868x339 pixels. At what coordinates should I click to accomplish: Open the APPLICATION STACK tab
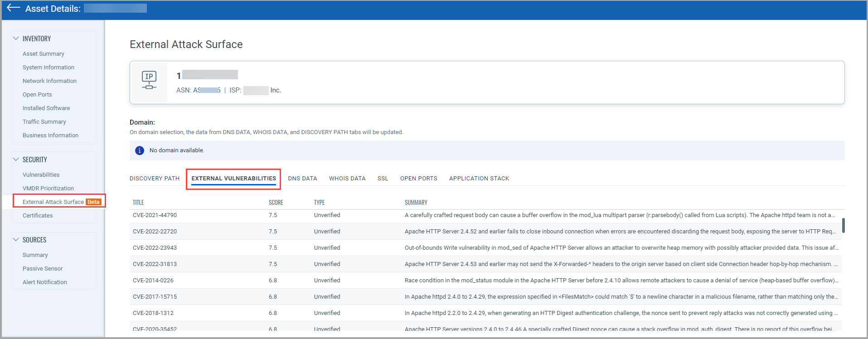point(479,179)
